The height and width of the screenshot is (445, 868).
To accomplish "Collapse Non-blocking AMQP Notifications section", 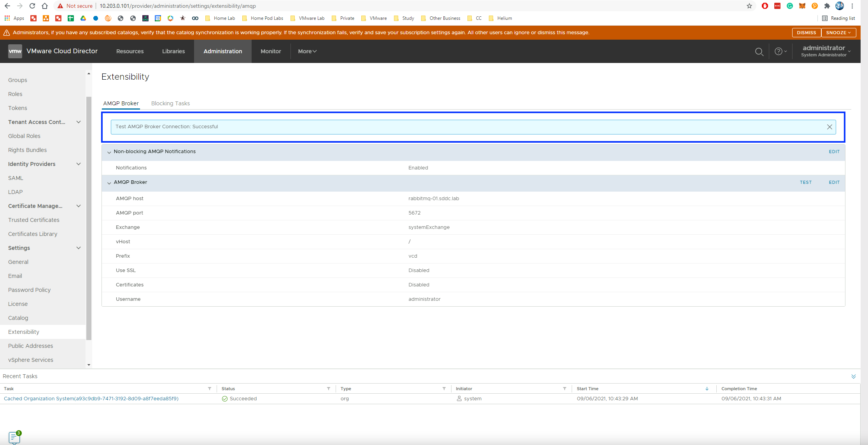I will (109, 152).
